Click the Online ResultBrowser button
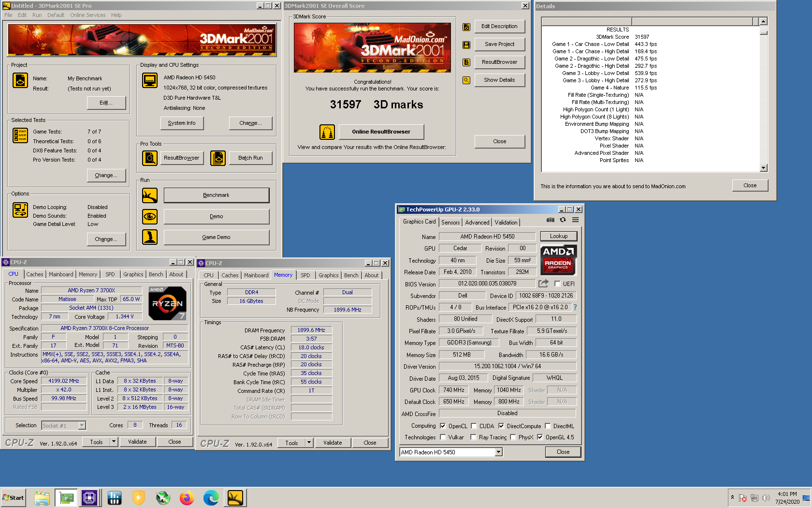 [x=381, y=132]
